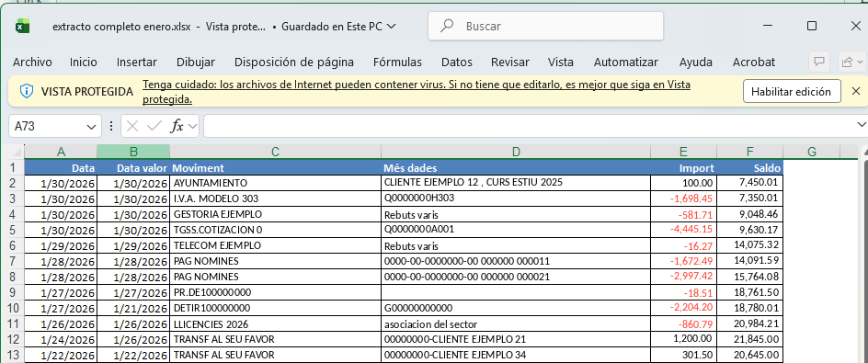Viewport: 868px width, 363px height.
Task: Click the Moviment header cell
Action: click(276, 167)
